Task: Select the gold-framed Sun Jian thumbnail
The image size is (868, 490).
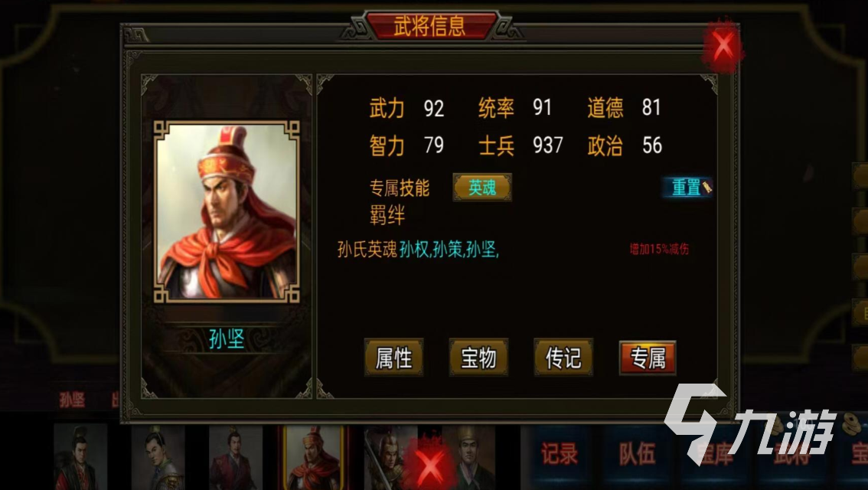Action: 314,457
